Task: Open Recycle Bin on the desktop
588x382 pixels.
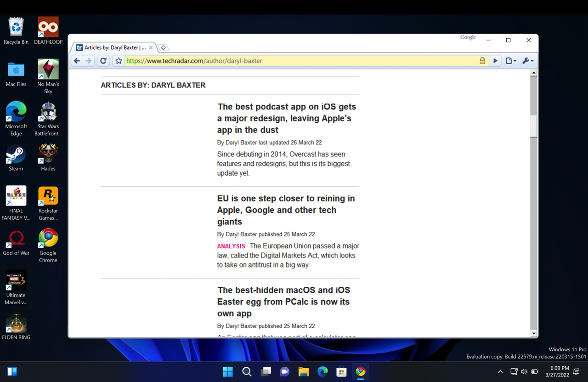Action: coord(16,31)
